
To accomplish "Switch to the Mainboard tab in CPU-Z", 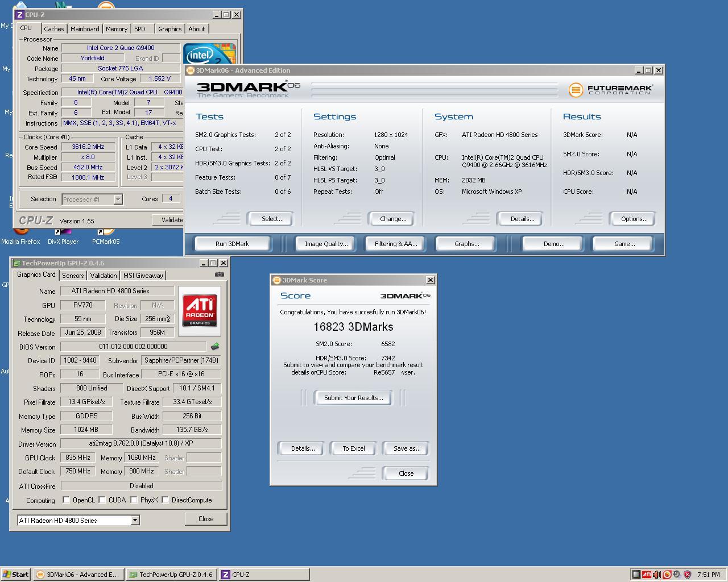I will 85,29.
